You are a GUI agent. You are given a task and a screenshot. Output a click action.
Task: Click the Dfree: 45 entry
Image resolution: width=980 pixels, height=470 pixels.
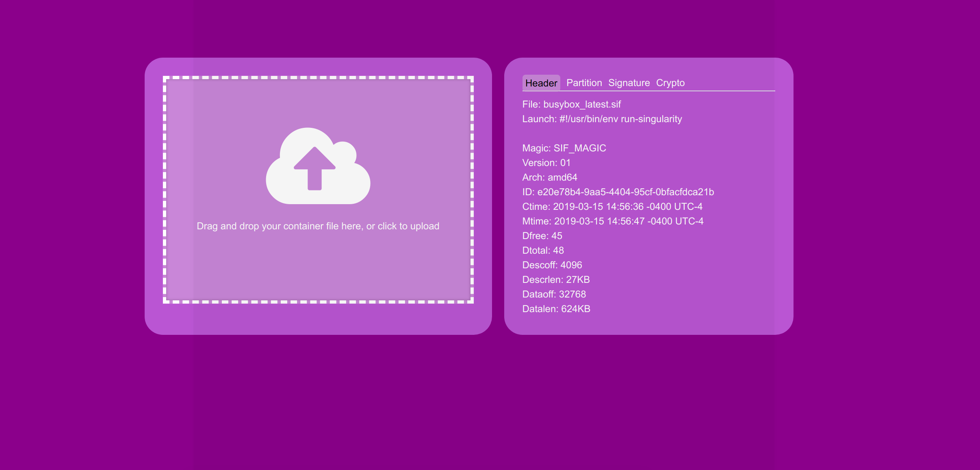(x=542, y=236)
